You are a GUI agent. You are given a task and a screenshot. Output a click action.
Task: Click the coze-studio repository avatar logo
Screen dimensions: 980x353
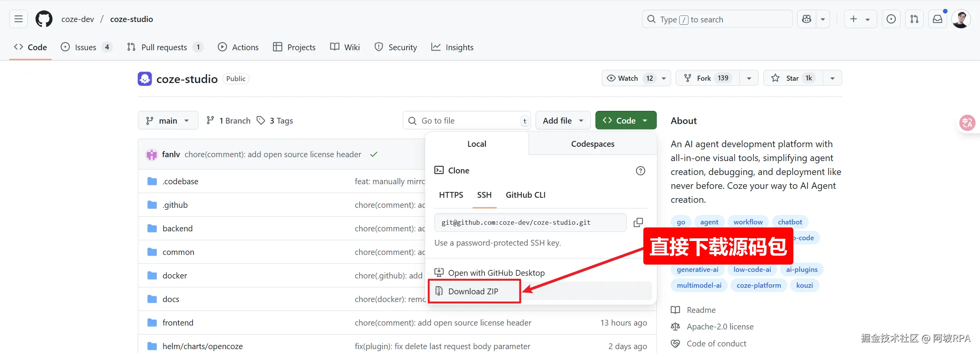pos(145,79)
